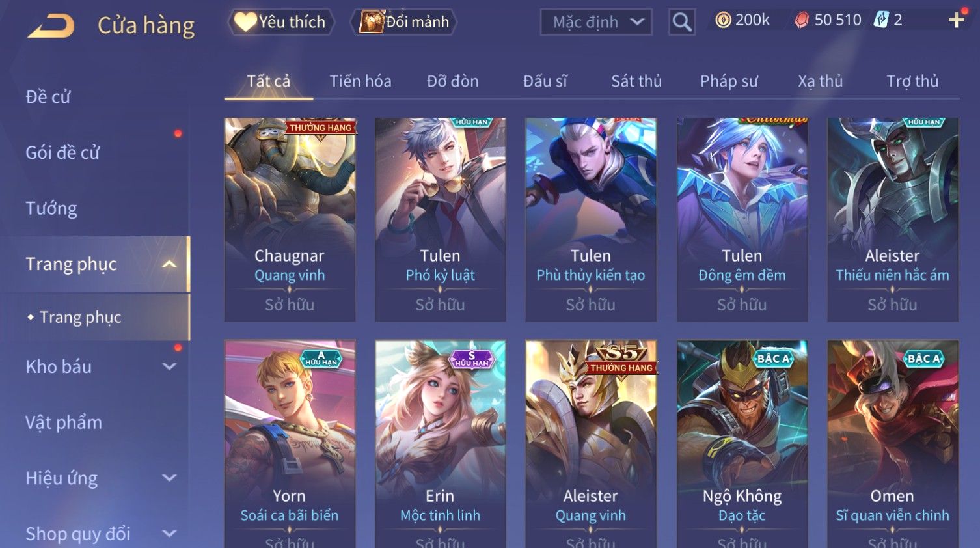Select the Sát thủ tab

click(x=636, y=81)
